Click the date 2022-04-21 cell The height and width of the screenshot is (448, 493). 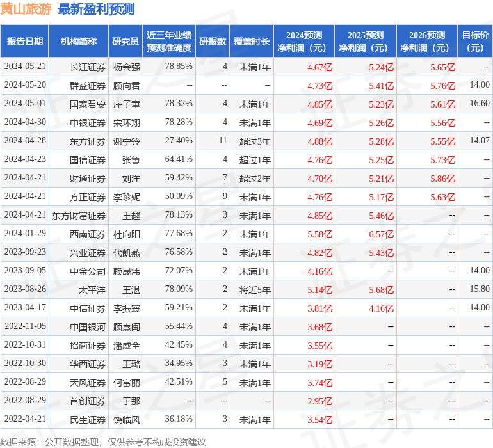[25, 419]
